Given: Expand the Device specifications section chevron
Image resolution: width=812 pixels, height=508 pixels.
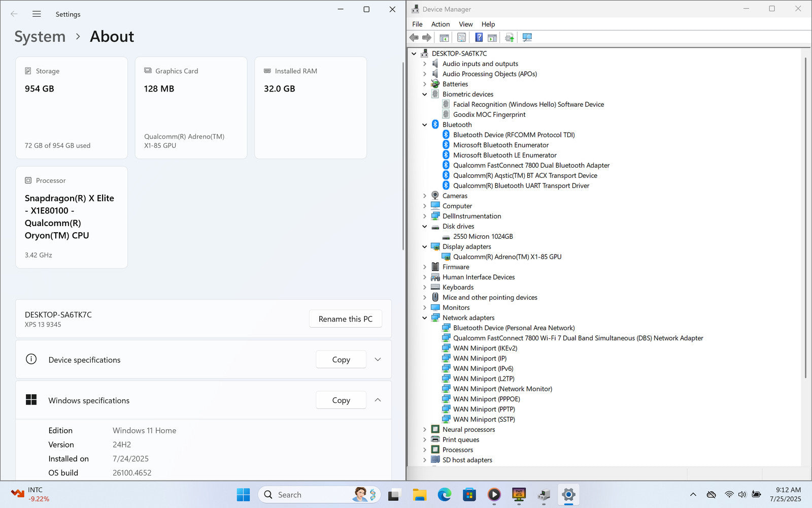Looking at the screenshot, I should tap(378, 360).
